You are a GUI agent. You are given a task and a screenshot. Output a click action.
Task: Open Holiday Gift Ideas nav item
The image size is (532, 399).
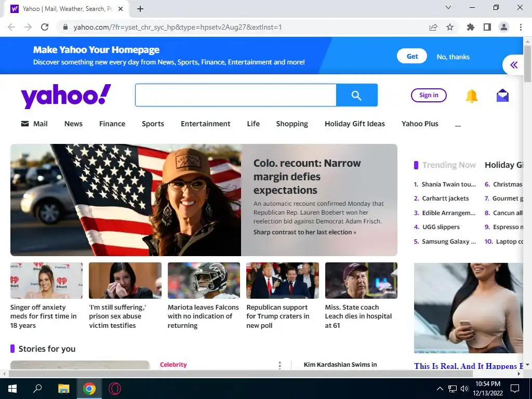tap(354, 124)
